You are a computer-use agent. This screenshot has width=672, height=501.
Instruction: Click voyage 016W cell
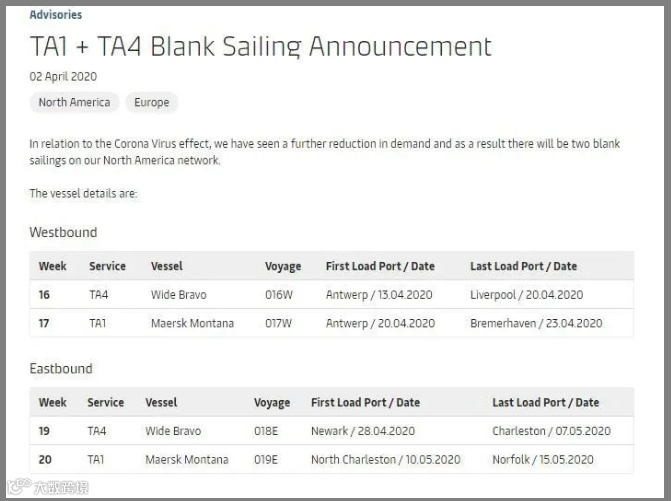point(279,295)
